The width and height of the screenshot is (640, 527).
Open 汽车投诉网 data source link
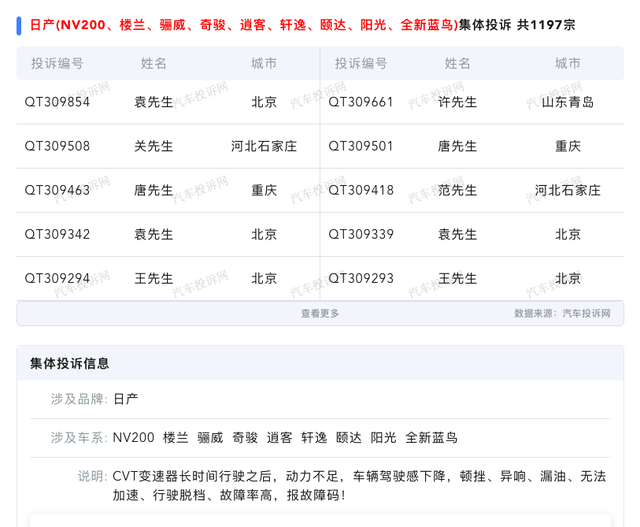(x=586, y=314)
